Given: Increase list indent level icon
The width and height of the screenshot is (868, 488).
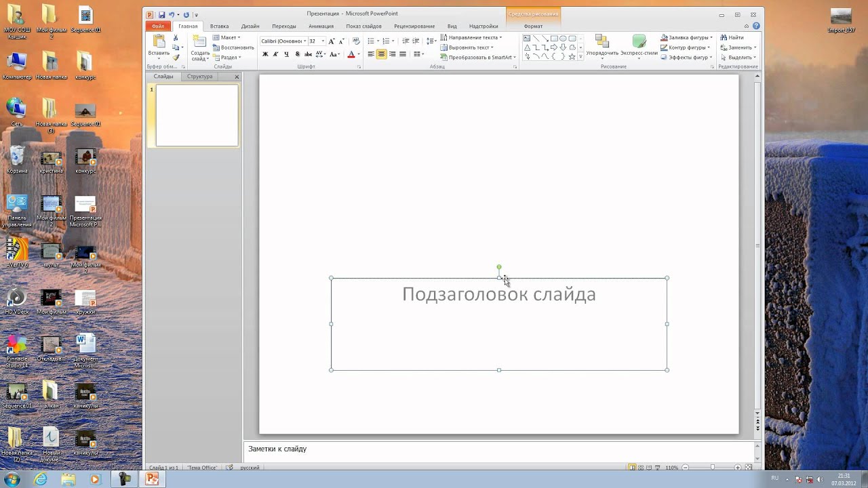Looking at the screenshot, I should pos(416,41).
